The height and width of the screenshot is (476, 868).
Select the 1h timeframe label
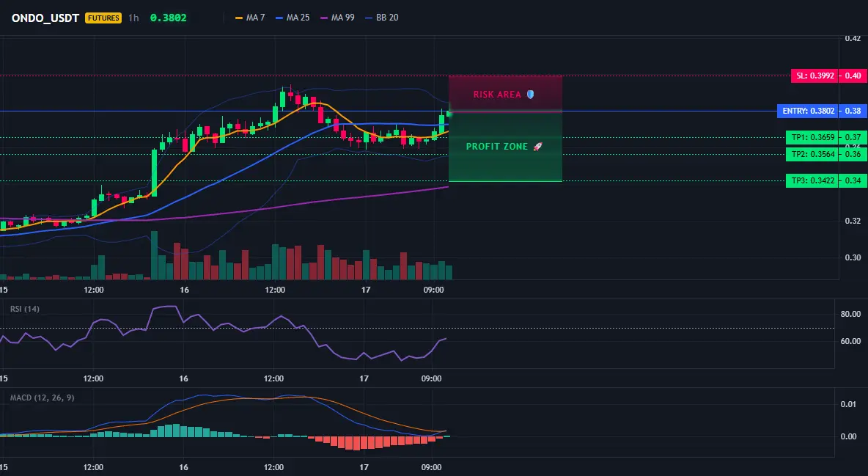133,18
